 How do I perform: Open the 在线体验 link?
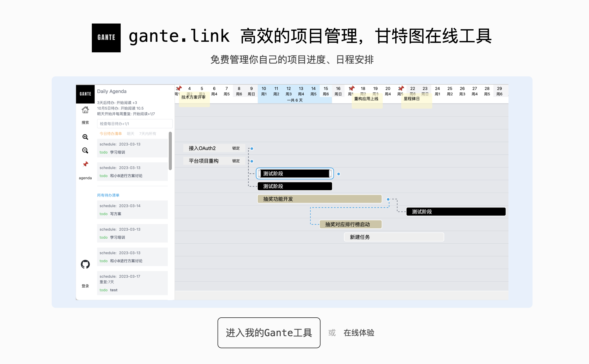tap(359, 333)
